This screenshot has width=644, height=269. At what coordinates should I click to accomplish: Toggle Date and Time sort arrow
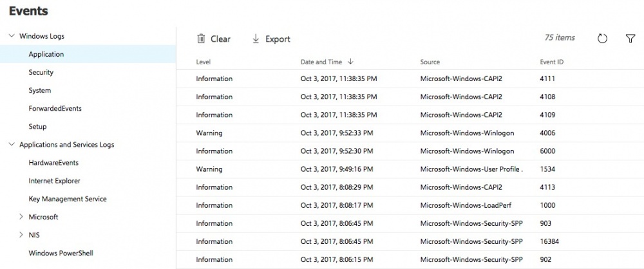350,62
